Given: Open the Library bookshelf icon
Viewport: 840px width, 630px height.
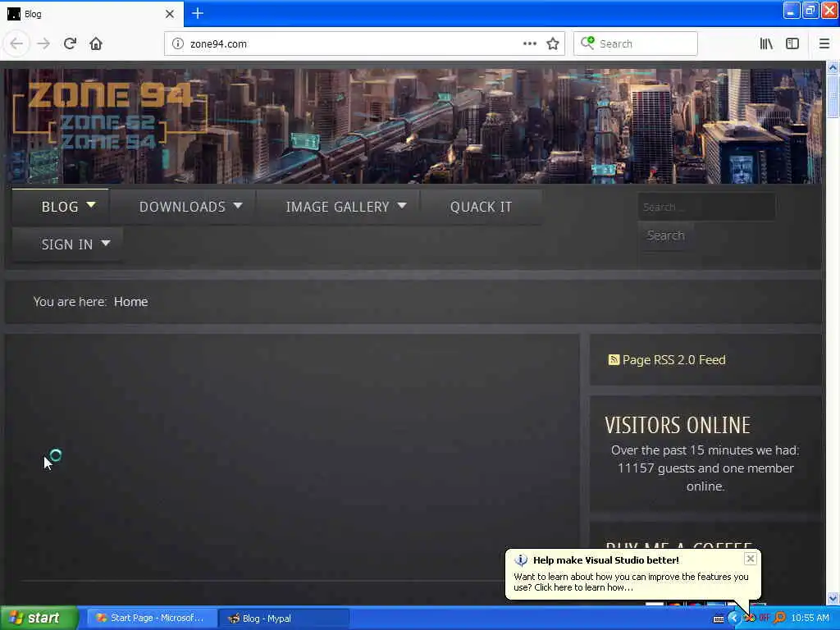Looking at the screenshot, I should 766,43.
